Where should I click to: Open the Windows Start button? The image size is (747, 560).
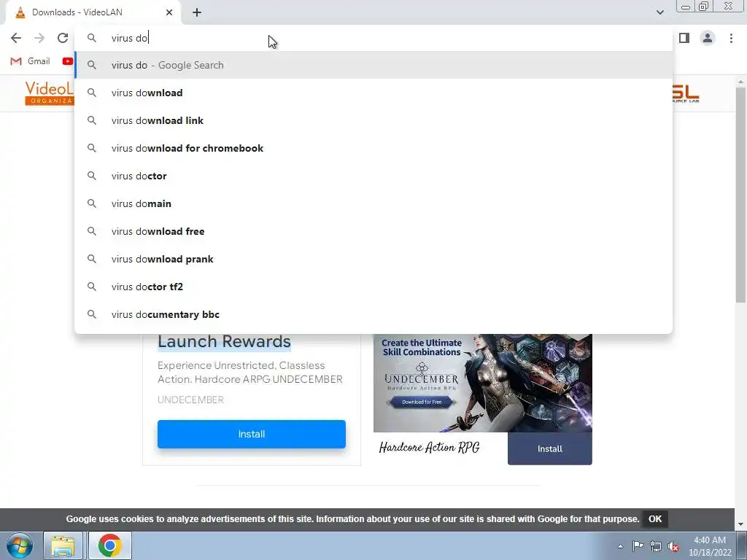[x=20, y=545]
